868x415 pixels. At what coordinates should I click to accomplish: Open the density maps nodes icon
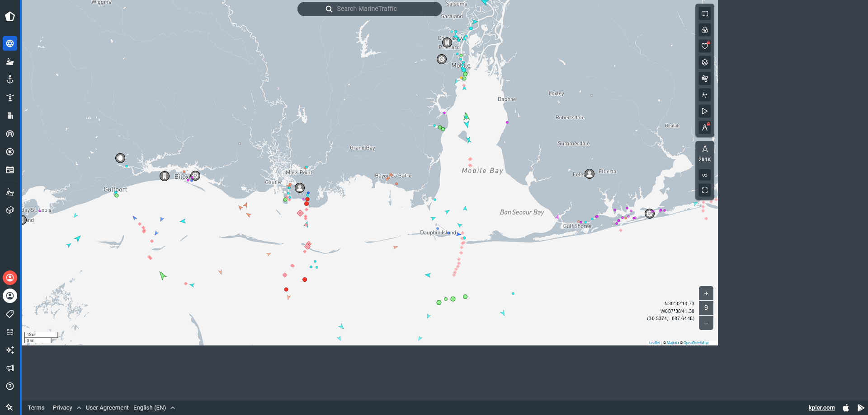(705, 95)
